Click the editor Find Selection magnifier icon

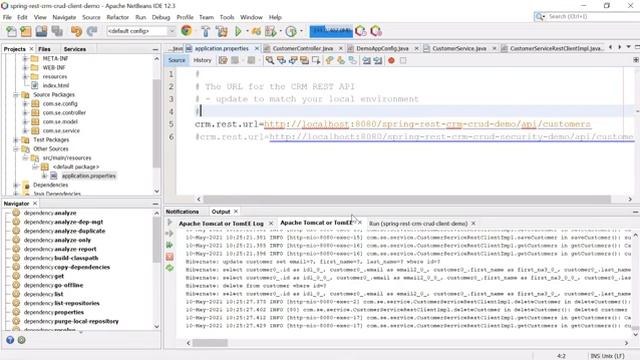(x=270, y=60)
